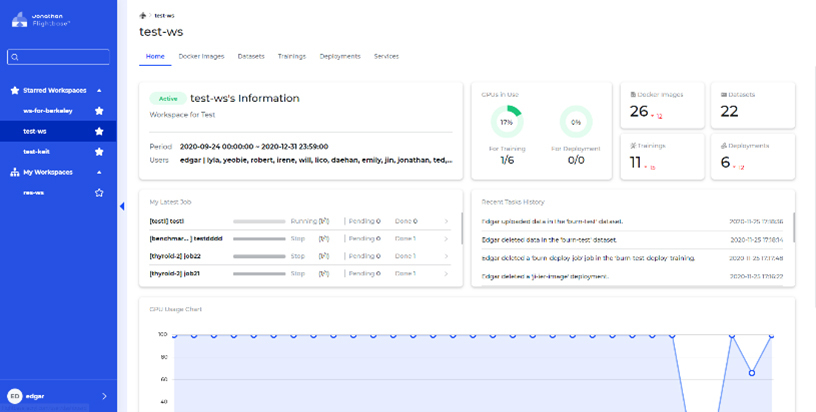Click the ED user avatar
816x412 pixels.
click(14, 396)
